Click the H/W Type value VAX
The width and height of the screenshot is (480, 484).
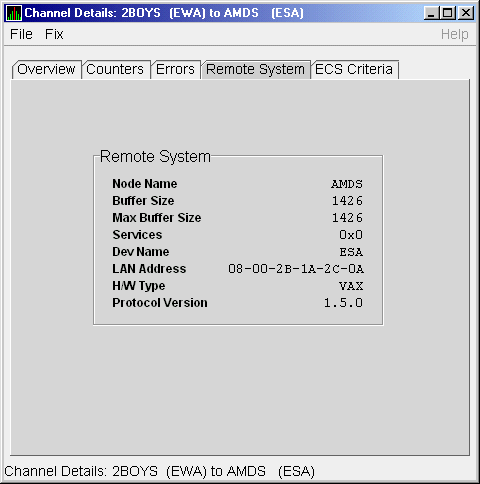click(351, 286)
